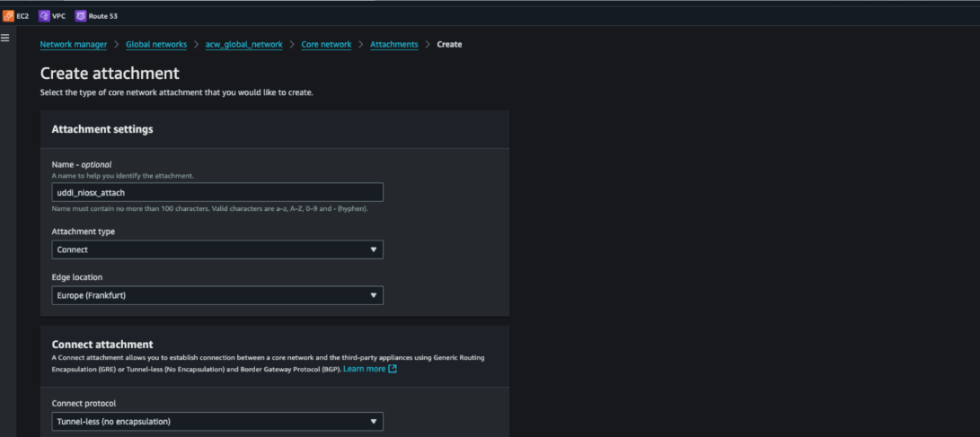
Task: Click the Attachment type dropdown arrow
Action: pyautogui.click(x=374, y=249)
